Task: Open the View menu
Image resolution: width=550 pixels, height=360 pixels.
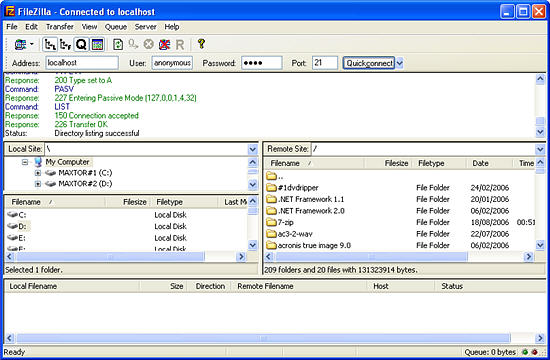Action: point(89,27)
